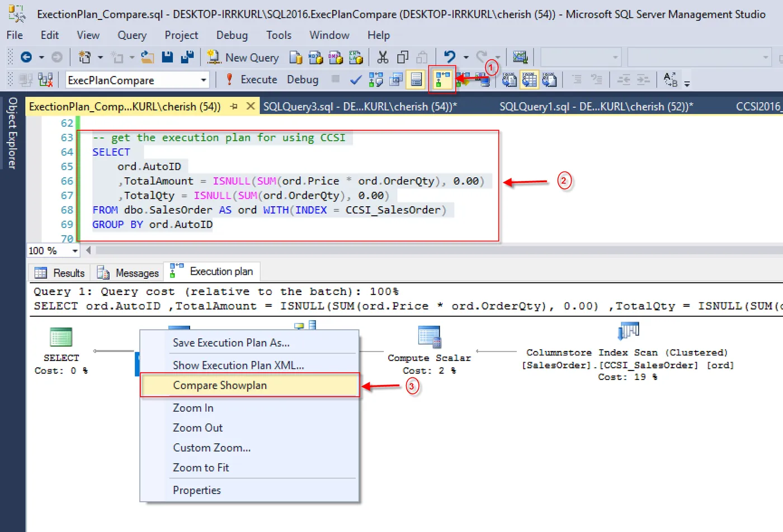Open the Object Explorer side panel
Viewport: 783px width, 532px height.
click(x=12, y=133)
